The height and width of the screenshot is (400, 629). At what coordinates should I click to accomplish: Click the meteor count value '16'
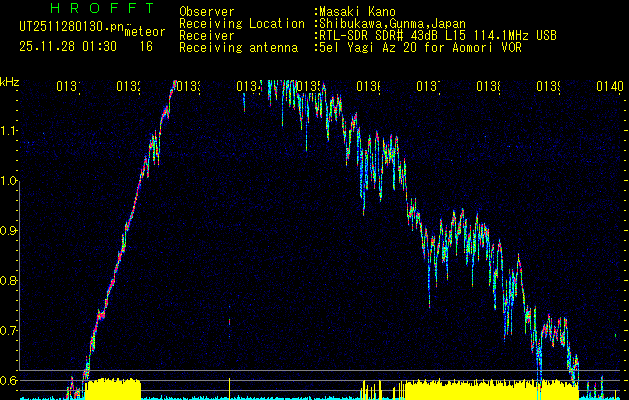[x=146, y=47]
